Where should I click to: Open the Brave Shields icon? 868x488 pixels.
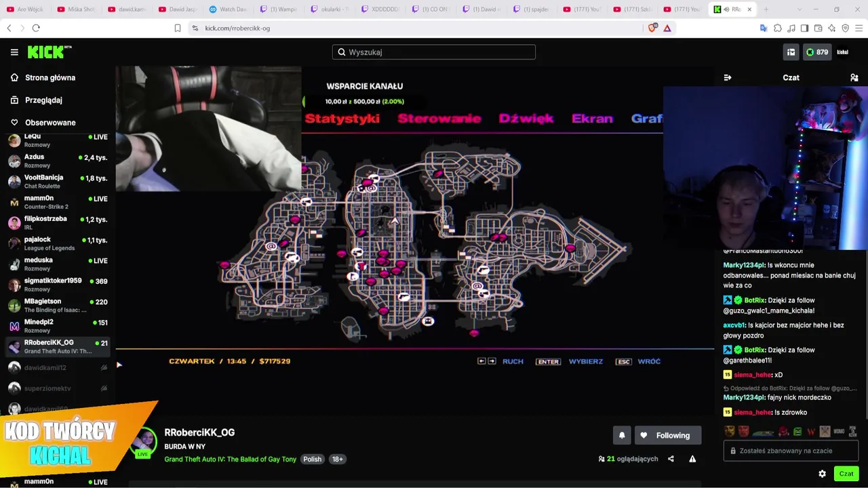[652, 28]
